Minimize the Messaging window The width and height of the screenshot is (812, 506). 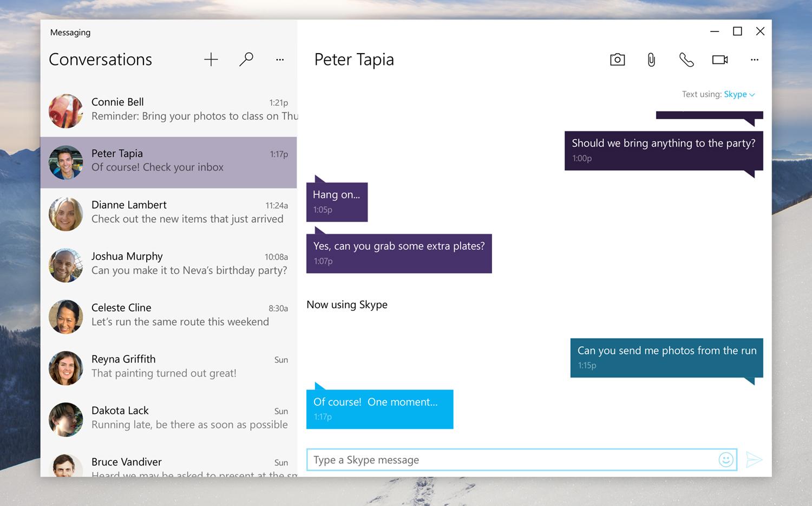click(x=715, y=31)
